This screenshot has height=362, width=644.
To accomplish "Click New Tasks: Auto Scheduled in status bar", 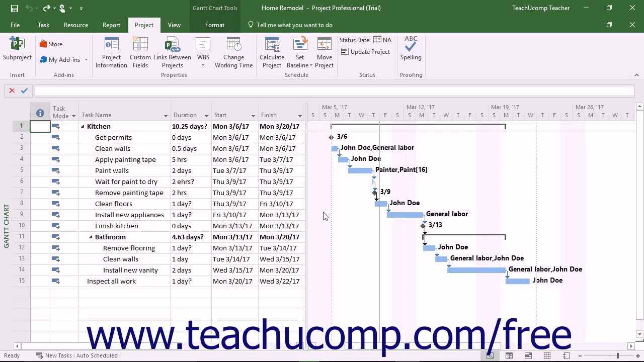I will (x=77, y=355).
